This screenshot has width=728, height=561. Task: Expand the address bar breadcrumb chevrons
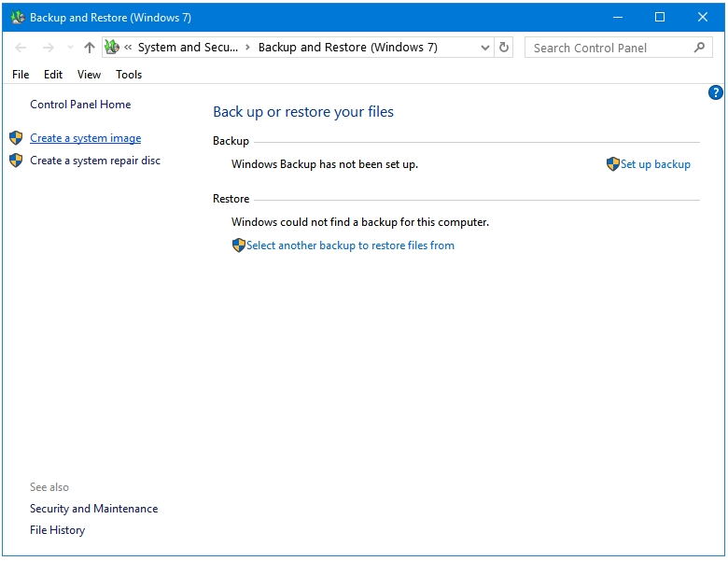[128, 48]
